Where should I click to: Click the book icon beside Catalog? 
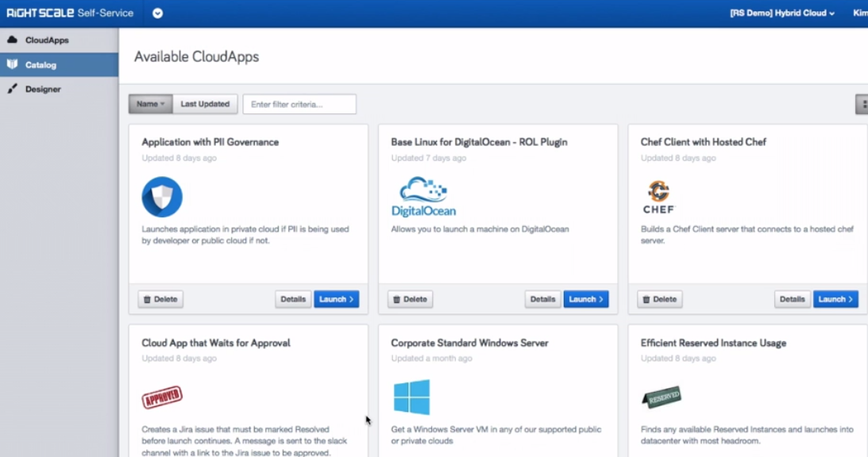pyautogui.click(x=12, y=64)
